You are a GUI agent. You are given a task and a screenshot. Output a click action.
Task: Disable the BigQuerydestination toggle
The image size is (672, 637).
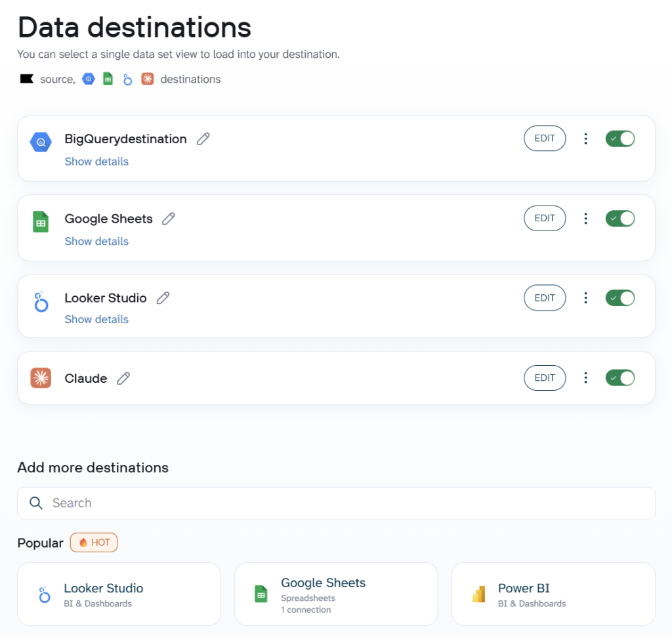point(619,139)
